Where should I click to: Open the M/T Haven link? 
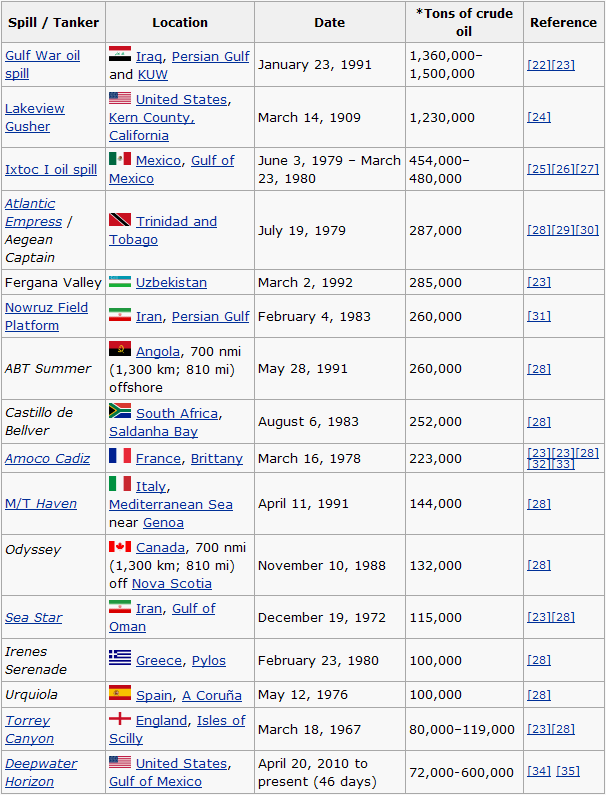pos(41,503)
